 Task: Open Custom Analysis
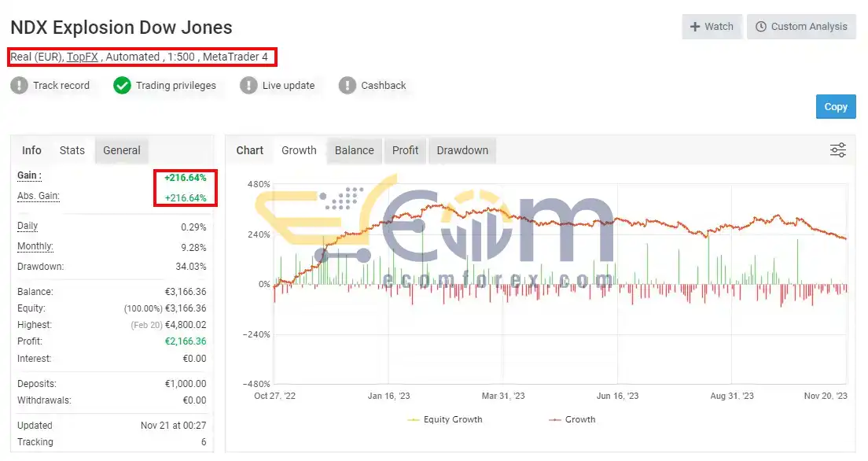point(802,27)
